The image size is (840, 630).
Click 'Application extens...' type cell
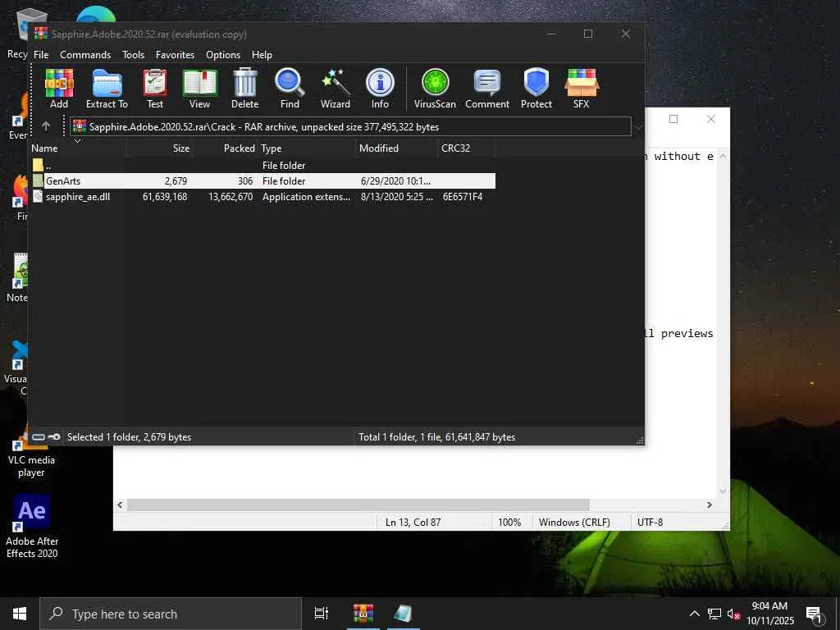point(307,197)
